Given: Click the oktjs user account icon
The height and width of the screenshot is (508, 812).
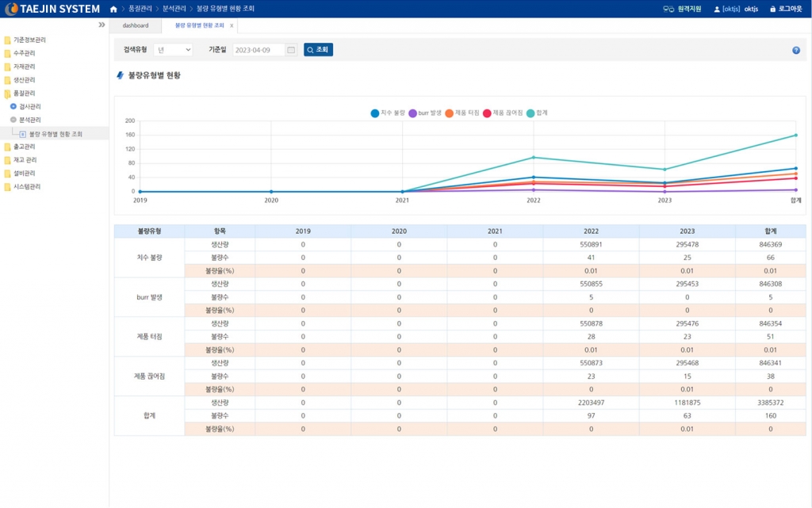Looking at the screenshot, I should [x=717, y=10].
